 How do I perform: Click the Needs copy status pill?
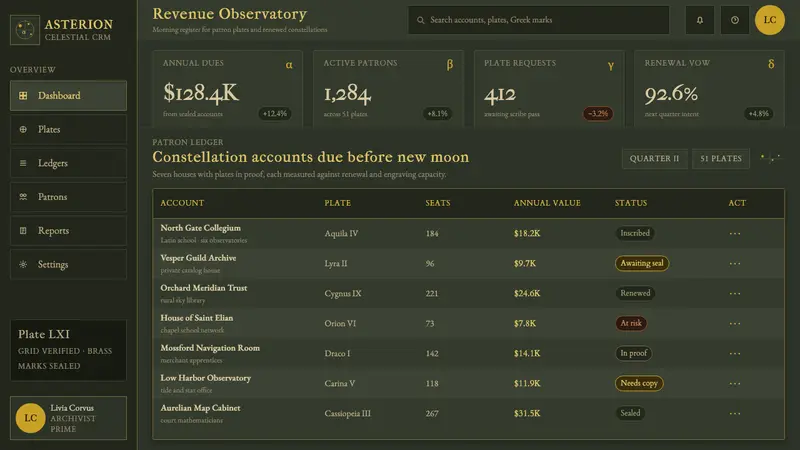coord(639,383)
